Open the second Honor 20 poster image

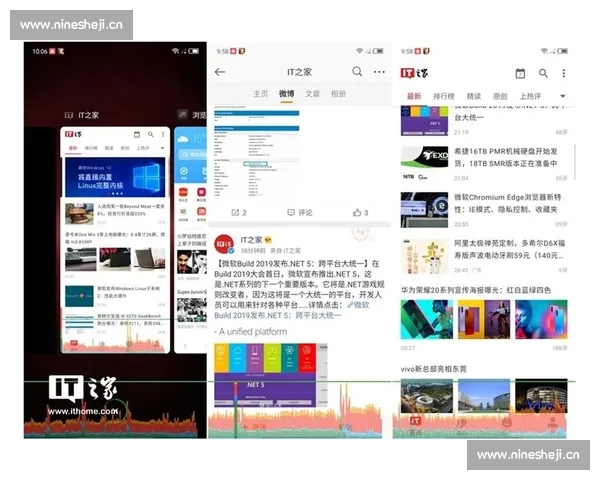[x=484, y=319]
